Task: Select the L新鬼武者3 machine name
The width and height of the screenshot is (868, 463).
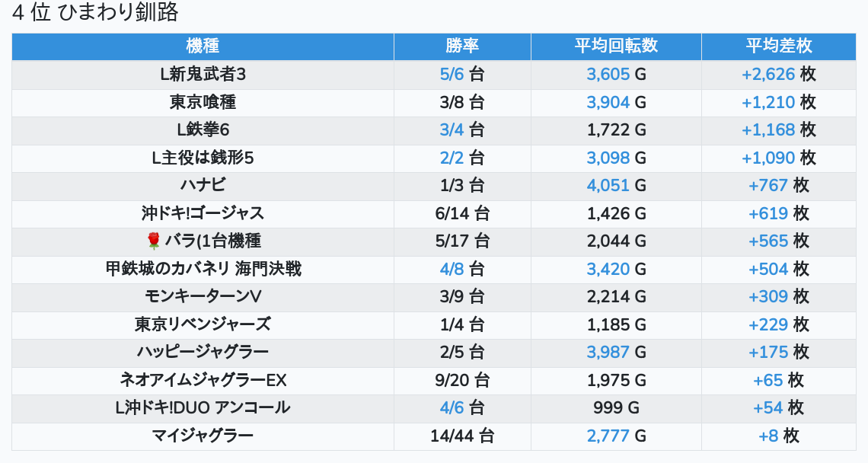Action: pos(203,75)
